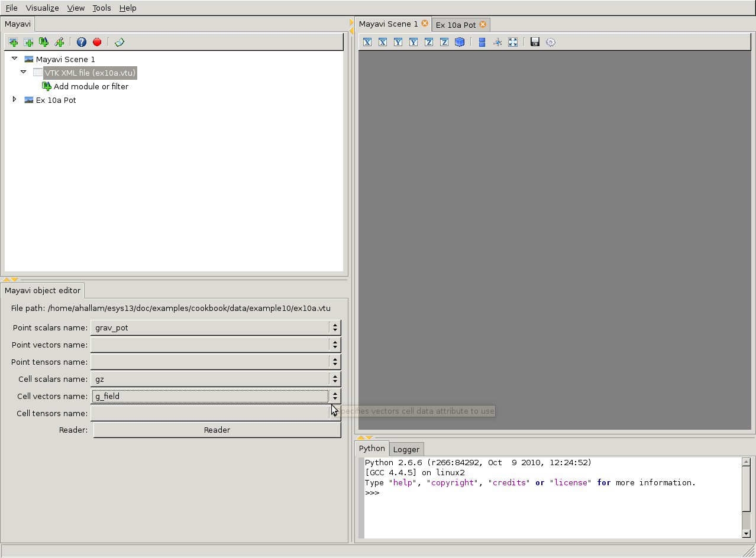This screenshot has width=756, height=558.
Task: Save the scene using floppy disk icon
Action: 535,42
